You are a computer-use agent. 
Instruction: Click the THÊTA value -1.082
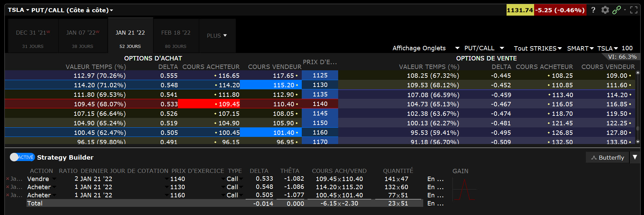[294, 179]
